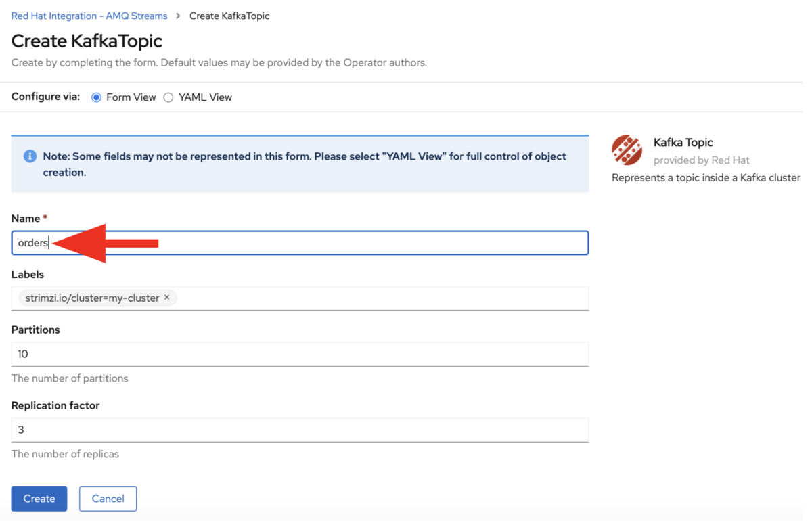Click the breadcrumb chevron separator
Screen dimensions: 812x521
[179, 16]
